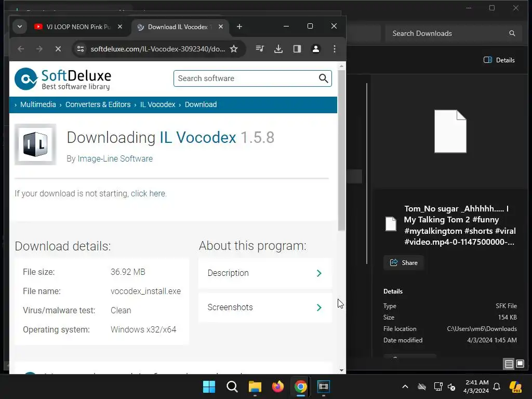Image resolution: width=532 pixels, height=399 pixels.
Task: Click the Download breadcrumb
Action: tap(201, 104)
